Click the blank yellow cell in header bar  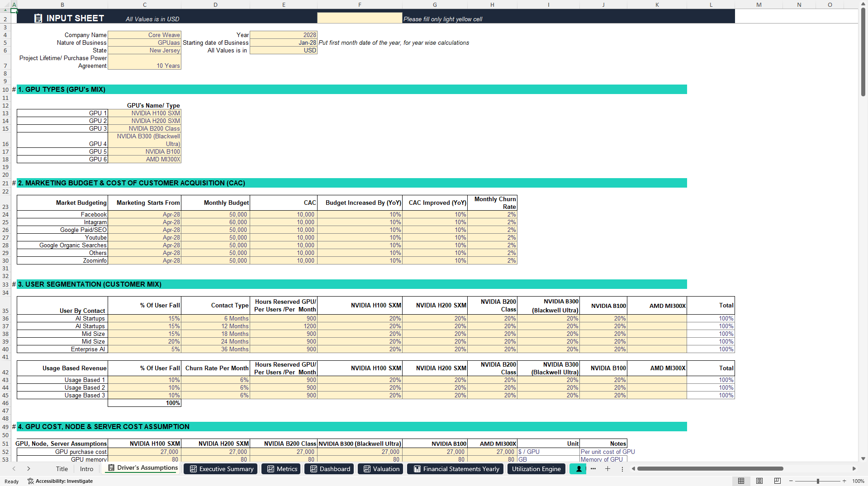360,18
